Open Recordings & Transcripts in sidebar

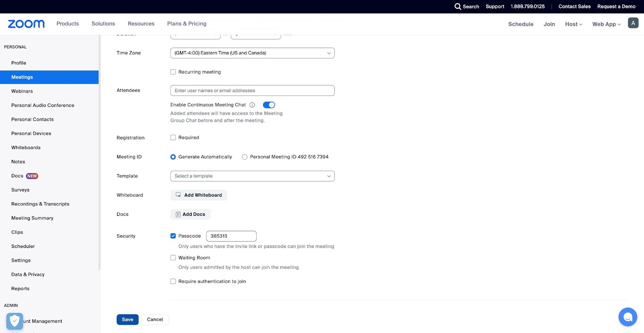pyautogui.click(x=40, y=204)
